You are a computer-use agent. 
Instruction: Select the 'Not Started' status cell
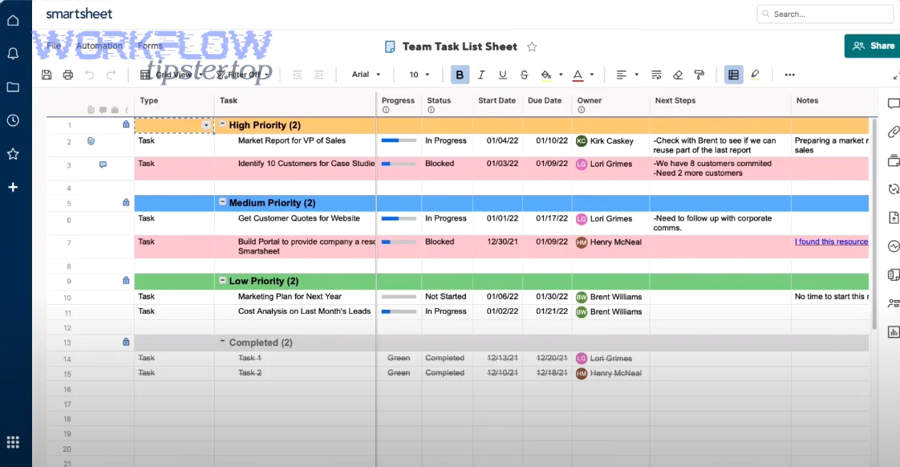447,297
